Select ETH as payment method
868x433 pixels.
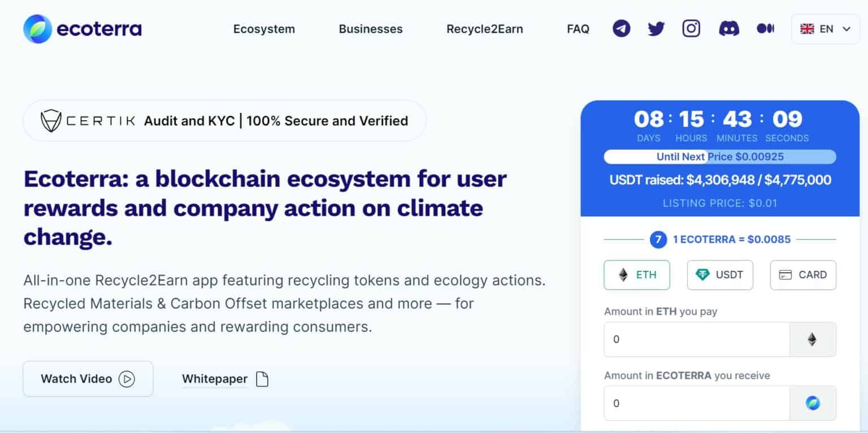[637, 275]
